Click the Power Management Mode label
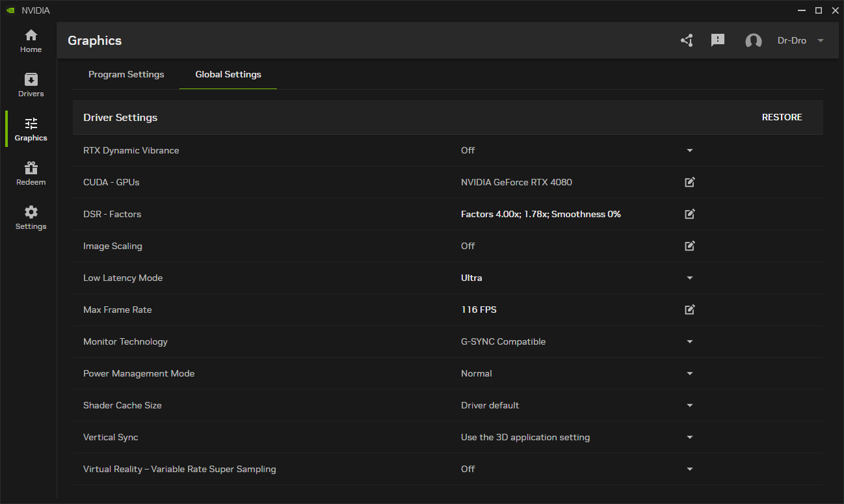 tap(138, 373)
